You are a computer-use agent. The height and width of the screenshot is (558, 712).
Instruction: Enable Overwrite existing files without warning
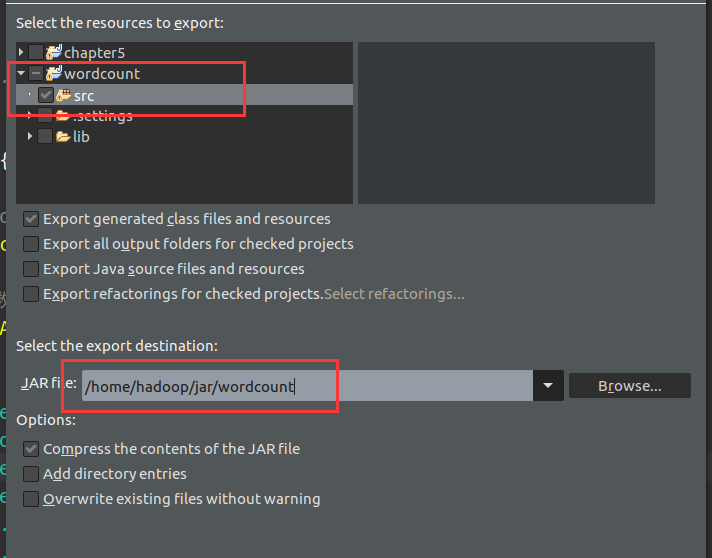coord(31,499)
